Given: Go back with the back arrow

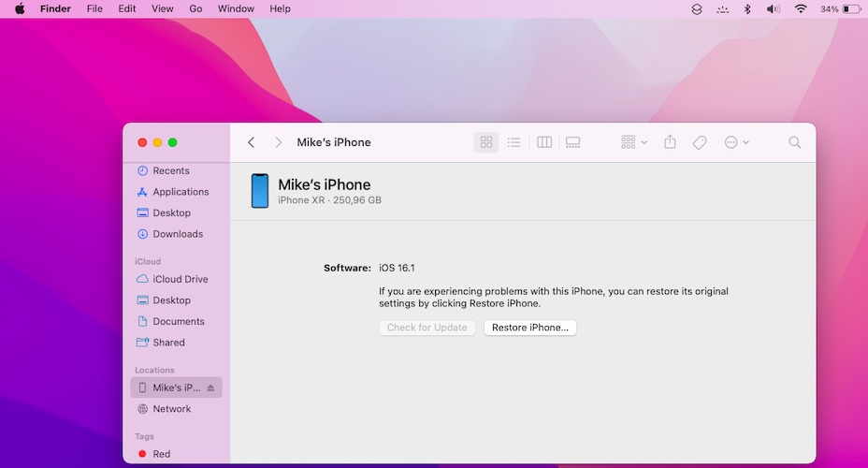Looking at the screenshot, I should 251,142.
